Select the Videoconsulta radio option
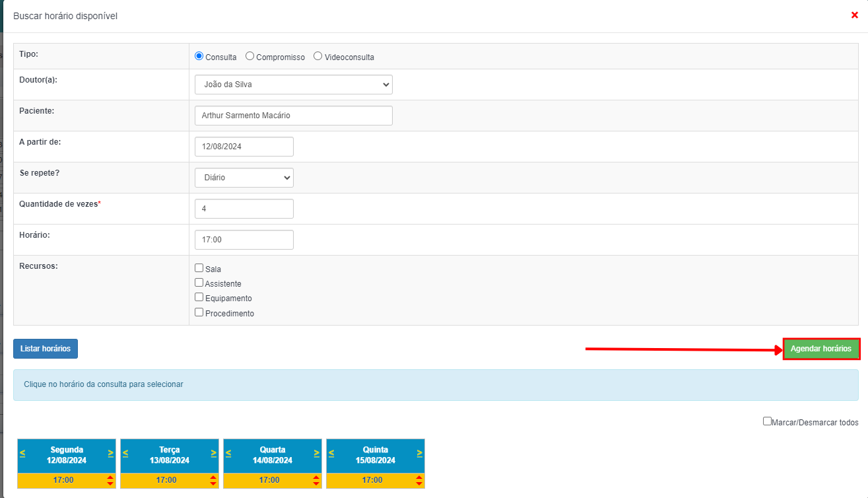Image resolution: width=868 pixels, height=498 pixels. pyautogui.click(x=317, y=56)
